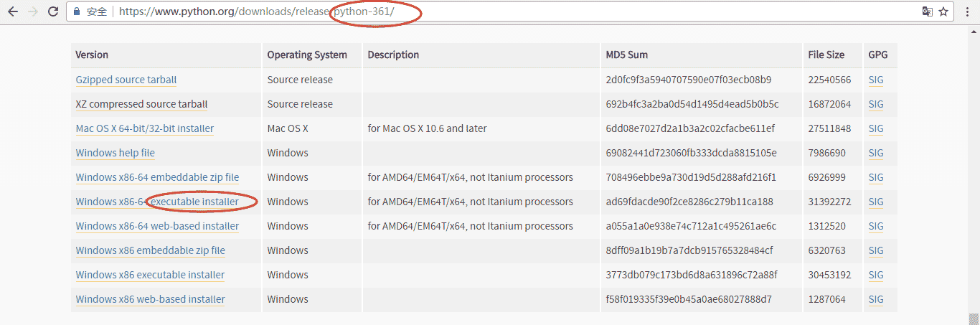
Task: Reload the current page
Action: pos(53,11)
